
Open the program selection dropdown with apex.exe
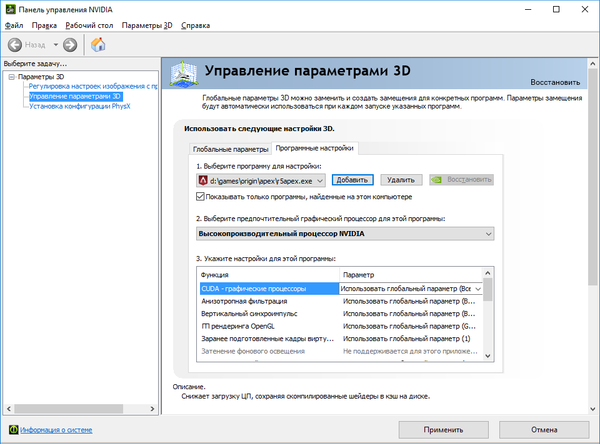click(261, 181)
